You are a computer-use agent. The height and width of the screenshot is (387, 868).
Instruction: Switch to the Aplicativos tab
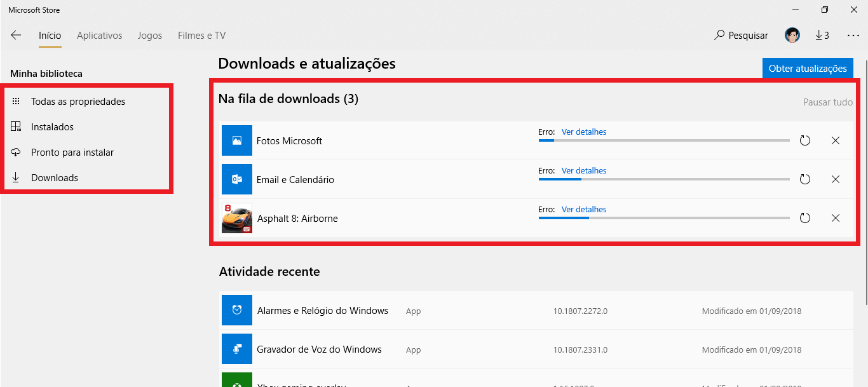[99, 36]
